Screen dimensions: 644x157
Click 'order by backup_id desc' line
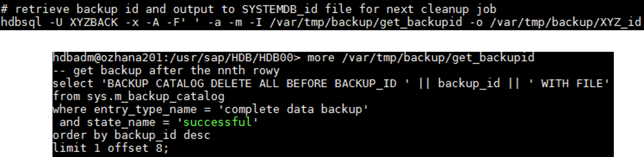(x=131, y=135)
